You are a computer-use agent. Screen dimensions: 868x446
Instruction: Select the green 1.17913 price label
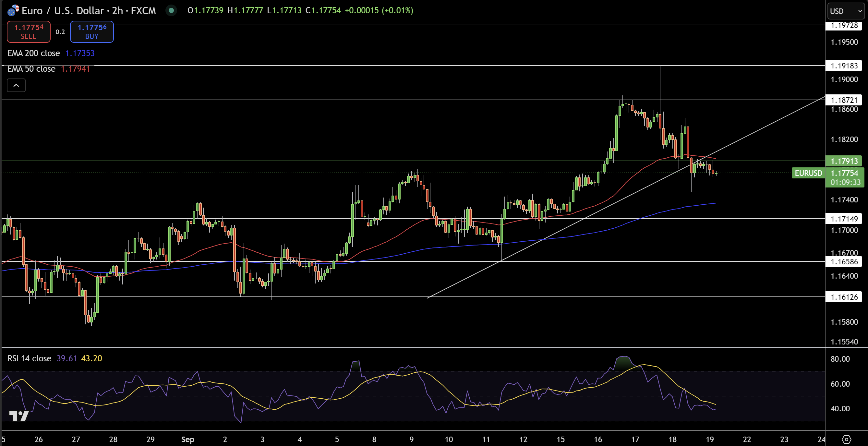pyautogui.click(x=844, y=161)
